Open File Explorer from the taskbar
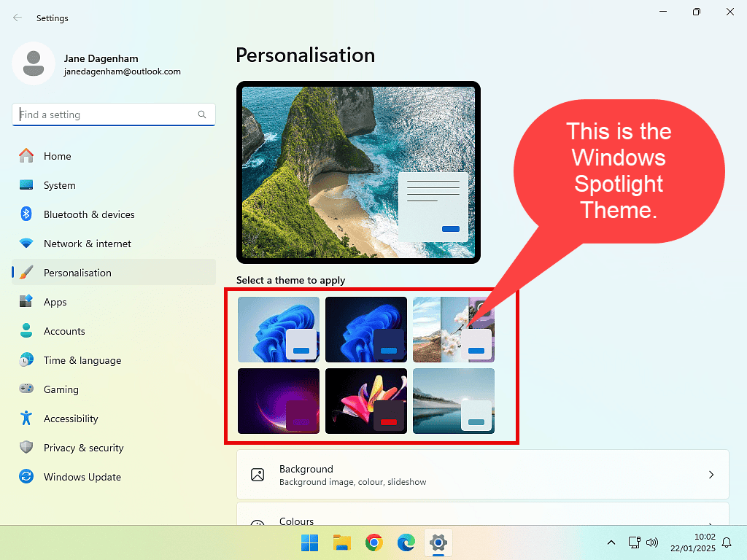Image resolution: width=747 pixels, height=560 pixels. pos(341,543)
